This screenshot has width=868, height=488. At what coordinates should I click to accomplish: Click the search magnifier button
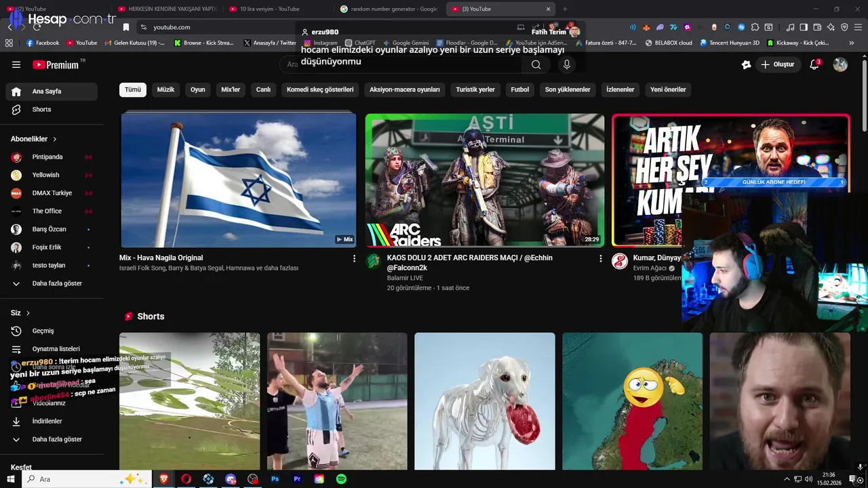[536, 64]
